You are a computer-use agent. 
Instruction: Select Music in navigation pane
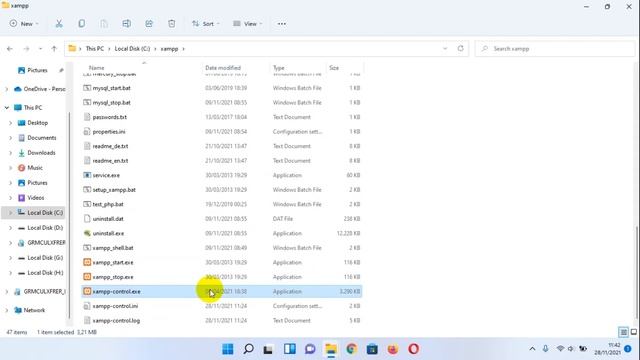click(x=35, y=168)
